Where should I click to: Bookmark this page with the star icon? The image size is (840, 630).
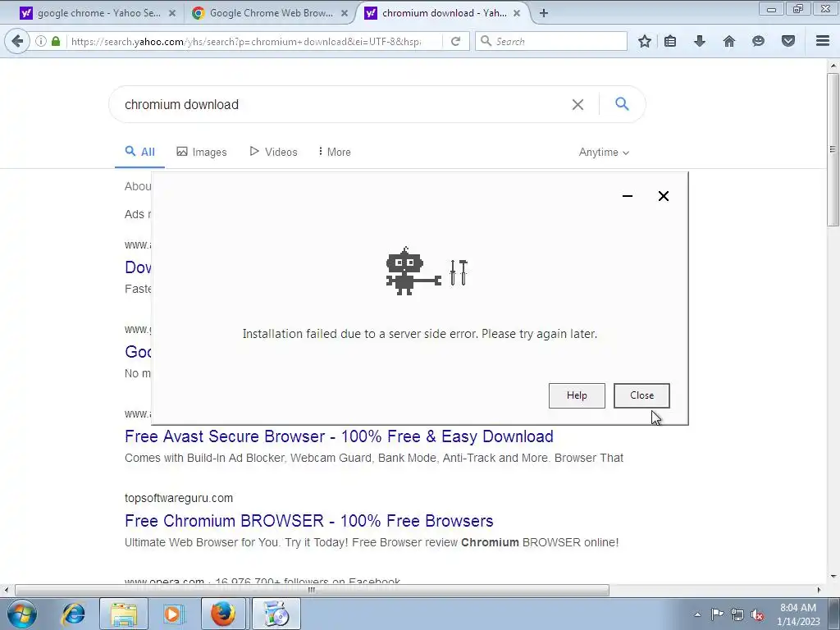click(645, 41)
